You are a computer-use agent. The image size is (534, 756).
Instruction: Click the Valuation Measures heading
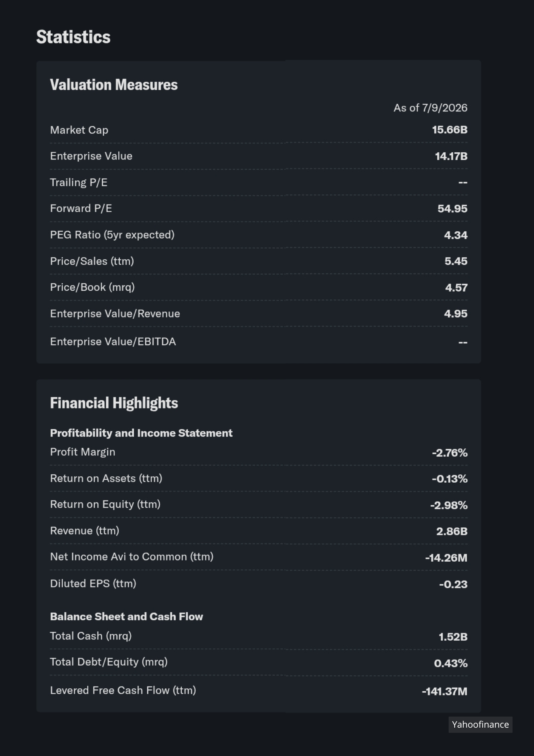tap(114, 85)
